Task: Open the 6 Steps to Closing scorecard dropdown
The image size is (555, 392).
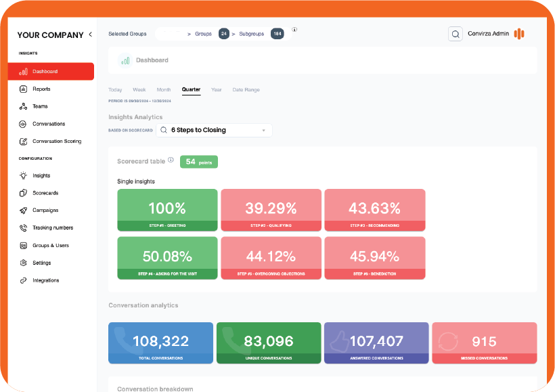Action: tap(214, 129)
